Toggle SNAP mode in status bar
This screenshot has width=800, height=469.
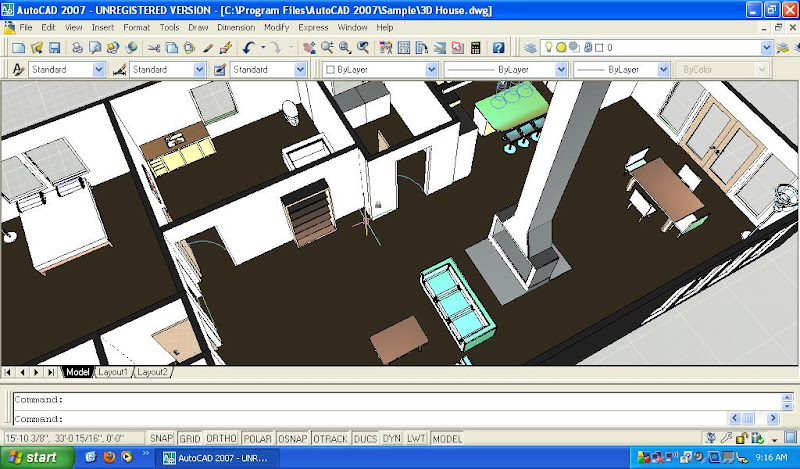coord(161,439)
